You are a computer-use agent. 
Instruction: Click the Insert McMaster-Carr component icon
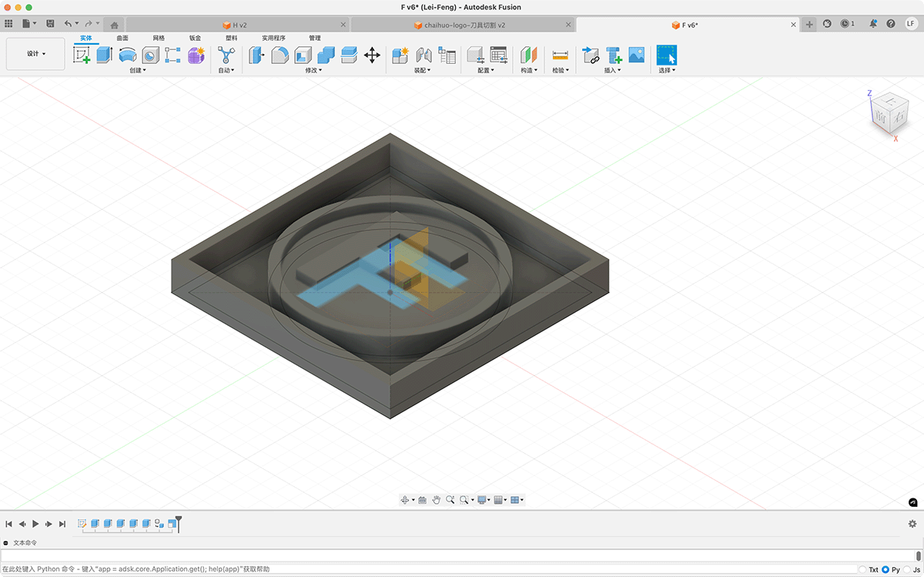pyautogui.click(x=614, y=55)
